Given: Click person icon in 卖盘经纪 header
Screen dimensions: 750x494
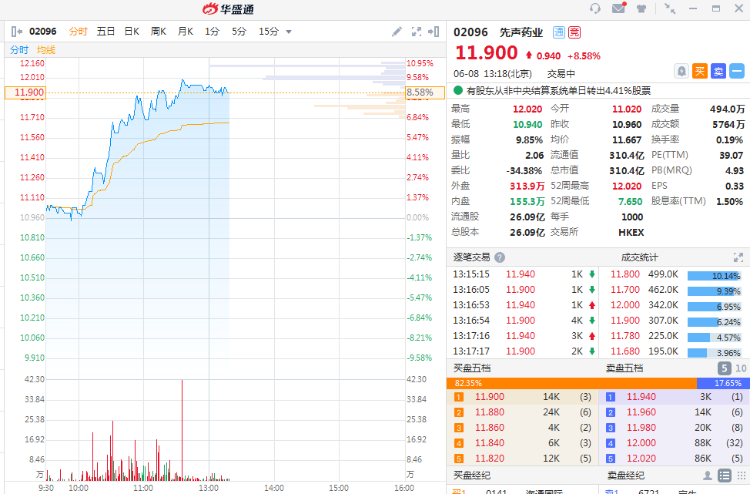Looking at the screenshot, I should [x=707, y=475].
